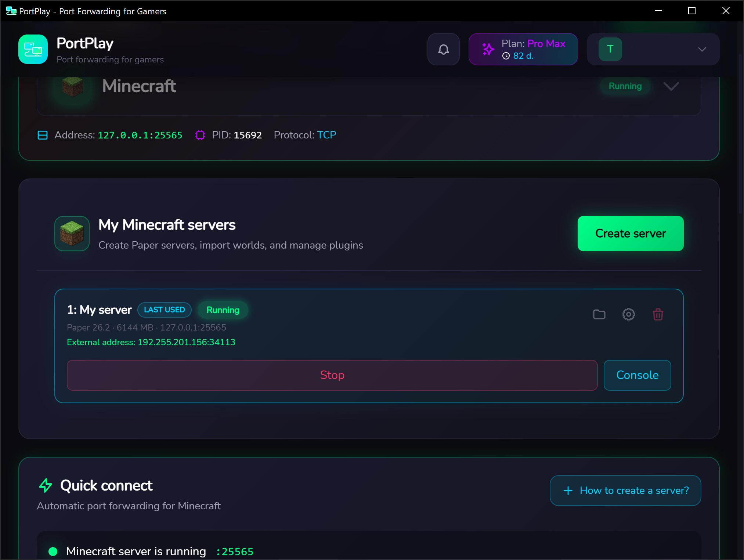744x560 pixels.
Task: Delete My server with trash icon
Action: pyautogui.click(x=658, y=314)
